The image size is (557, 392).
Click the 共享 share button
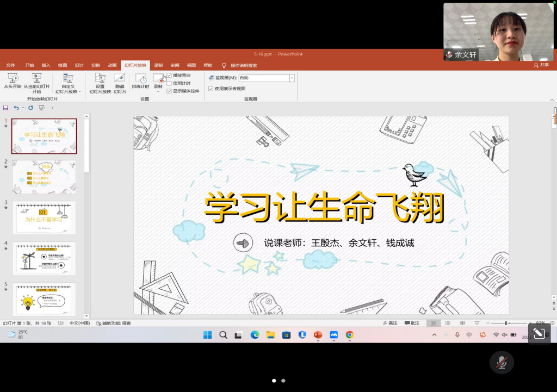(541, 65)
